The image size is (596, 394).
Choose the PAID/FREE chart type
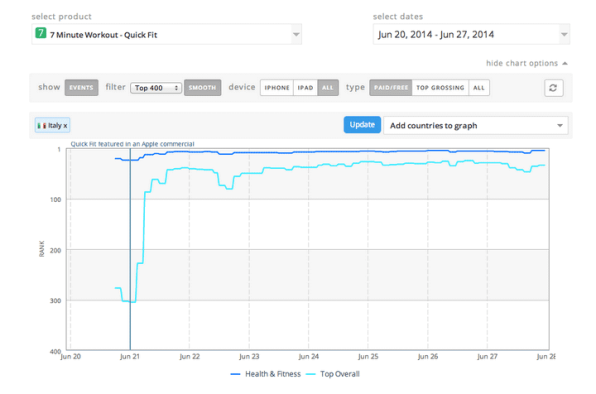click(391, 88)
